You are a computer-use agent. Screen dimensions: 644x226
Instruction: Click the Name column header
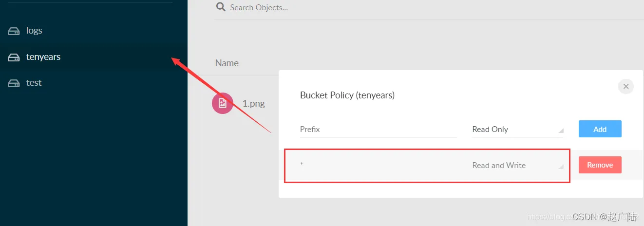tap(227, 63)
